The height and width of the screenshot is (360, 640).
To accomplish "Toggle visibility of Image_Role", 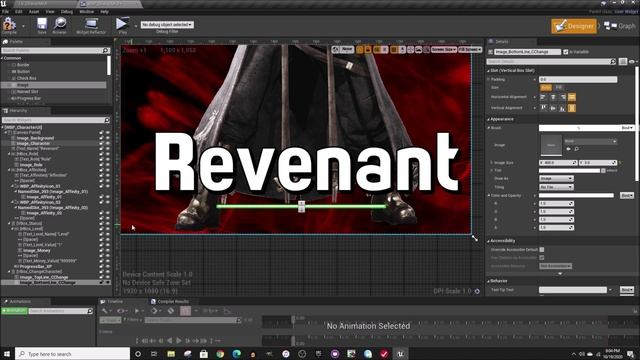I will [108, 165].
